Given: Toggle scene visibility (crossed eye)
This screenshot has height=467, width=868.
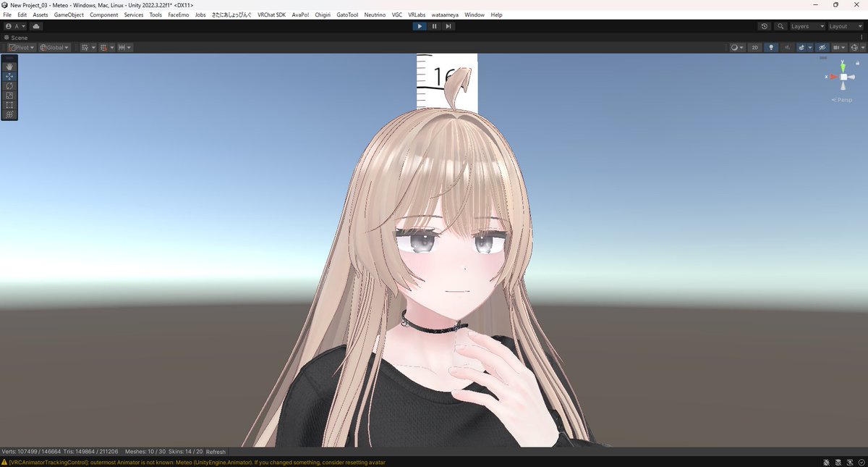Looking at the screenshot, I should [x=822, y=47].
